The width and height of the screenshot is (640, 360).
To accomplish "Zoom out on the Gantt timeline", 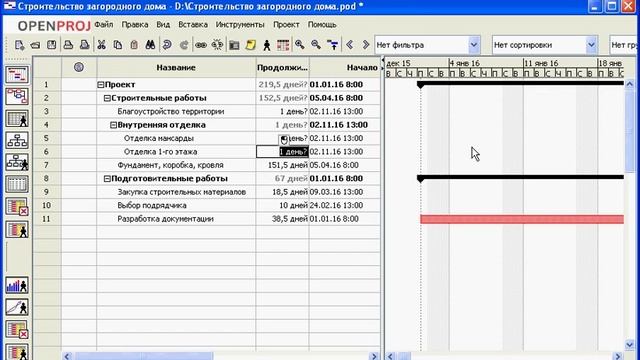I will pyautogui.click(x=316, y=45).
